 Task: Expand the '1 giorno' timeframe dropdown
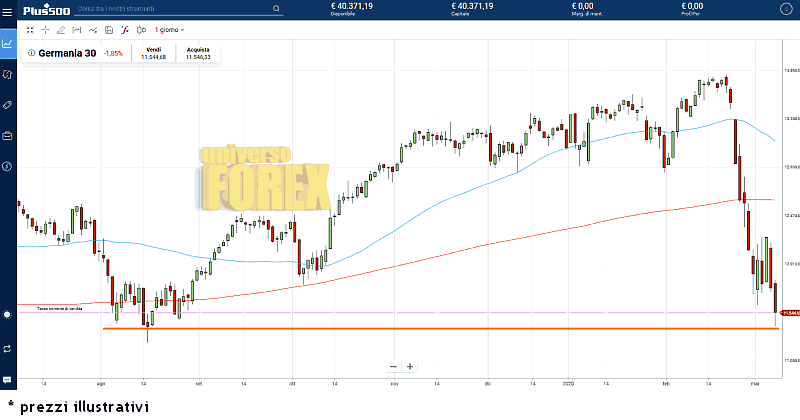[x=170, y=30]
